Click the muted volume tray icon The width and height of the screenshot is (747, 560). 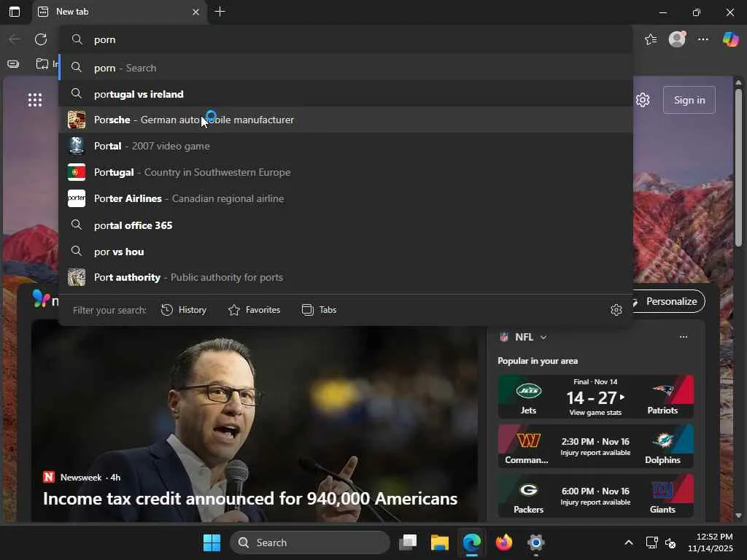[670, 542]
